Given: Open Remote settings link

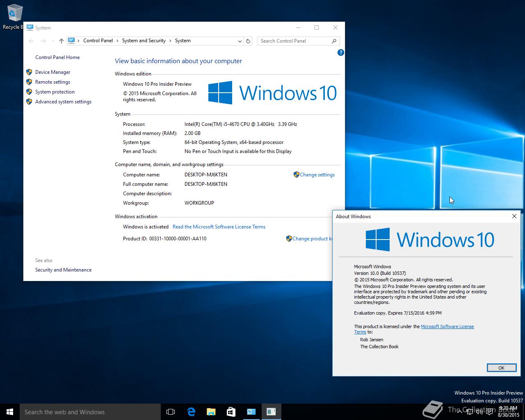Looking at the screenshot, I should 52,82.
